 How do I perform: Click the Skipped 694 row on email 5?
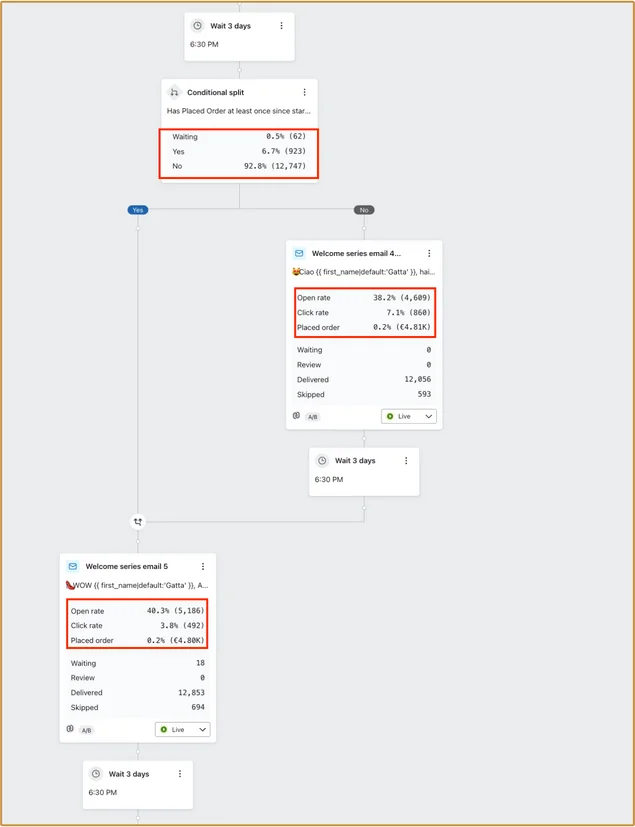pos(138,707)
